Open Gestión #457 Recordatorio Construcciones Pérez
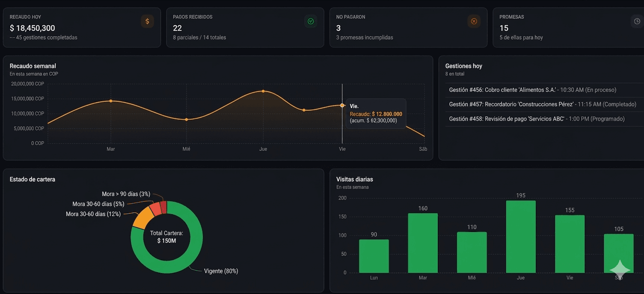This screenshot has height=294, width=644. point(542,104)
